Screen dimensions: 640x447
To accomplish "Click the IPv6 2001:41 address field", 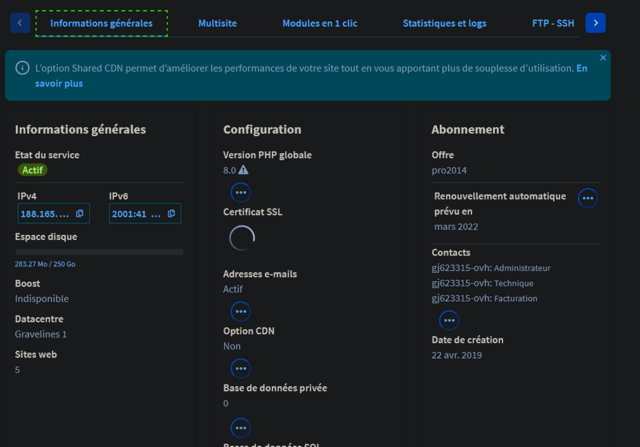I will point(145,213).
